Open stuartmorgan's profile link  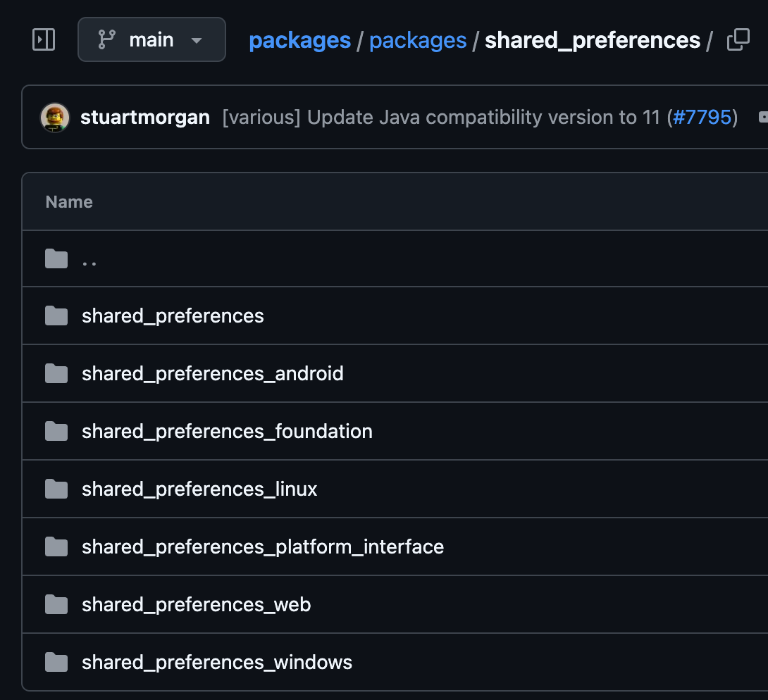click(145, 118)
